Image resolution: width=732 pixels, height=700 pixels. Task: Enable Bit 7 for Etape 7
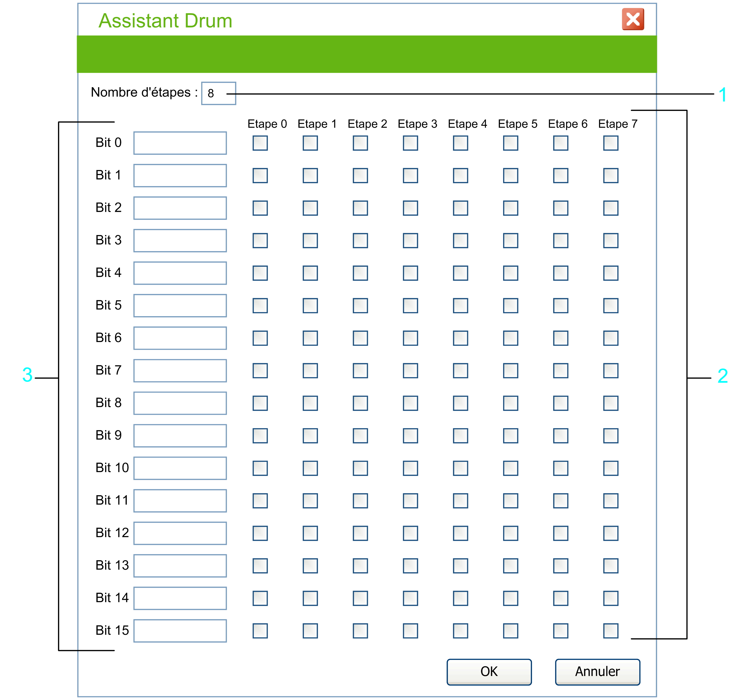[x=611, y=371]
